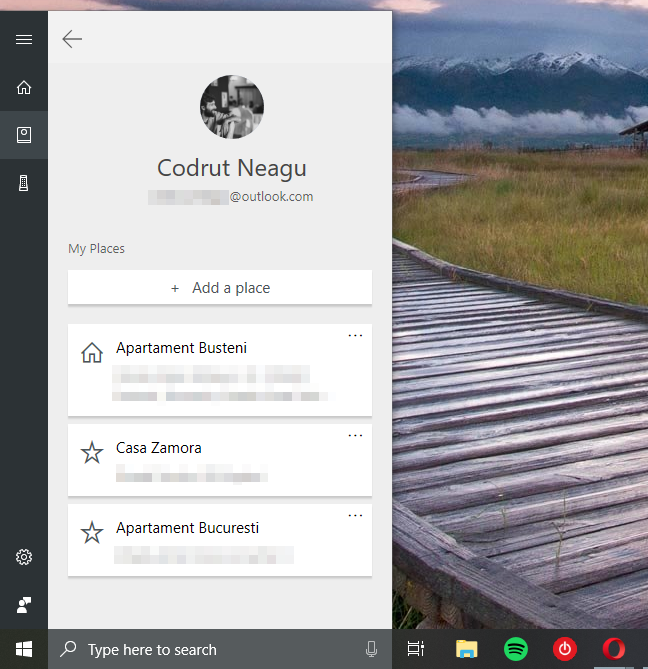The height and width of the screenshot is (669, 648).
Task: Click the outlook.com email address
Action: (x=230, y=197)
